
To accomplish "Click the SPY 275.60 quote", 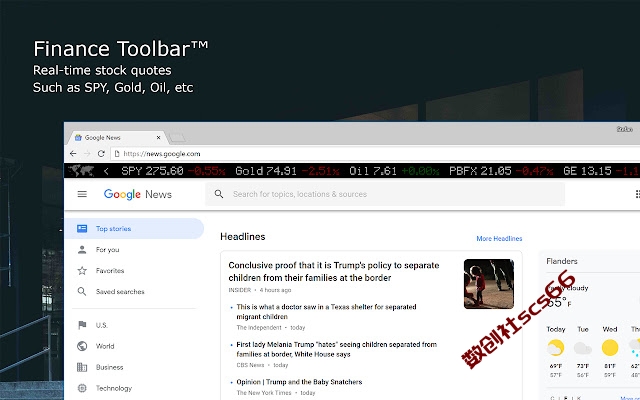I will (173, 171).
